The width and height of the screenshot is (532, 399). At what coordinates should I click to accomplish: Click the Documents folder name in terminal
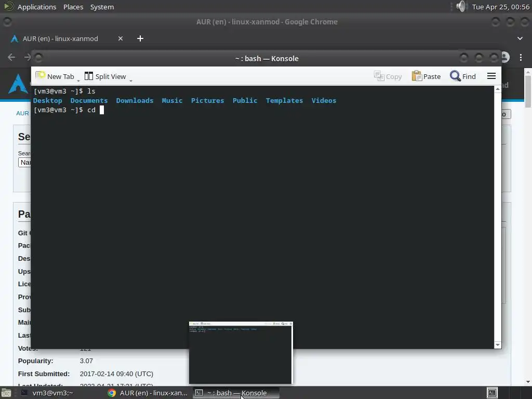[x=89, y=100]
